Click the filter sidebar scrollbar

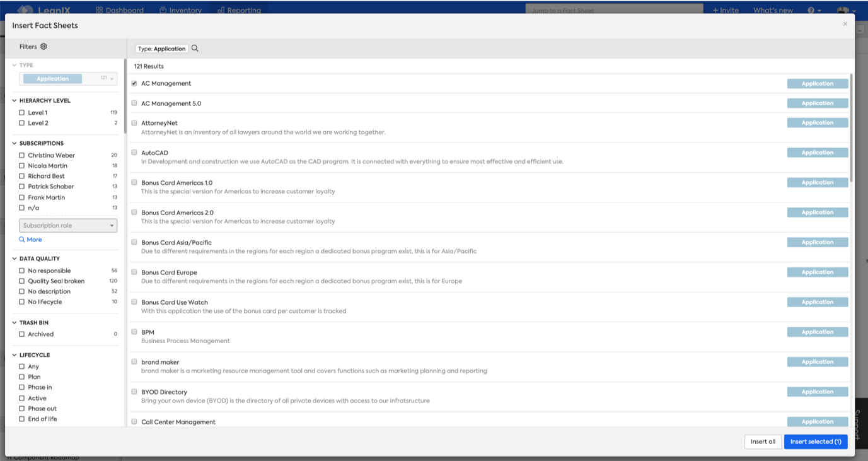tap(124, 96)
